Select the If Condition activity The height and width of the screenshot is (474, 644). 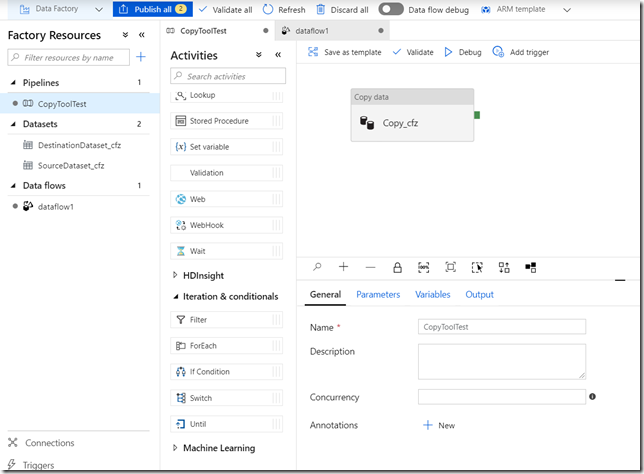(226, 372)
